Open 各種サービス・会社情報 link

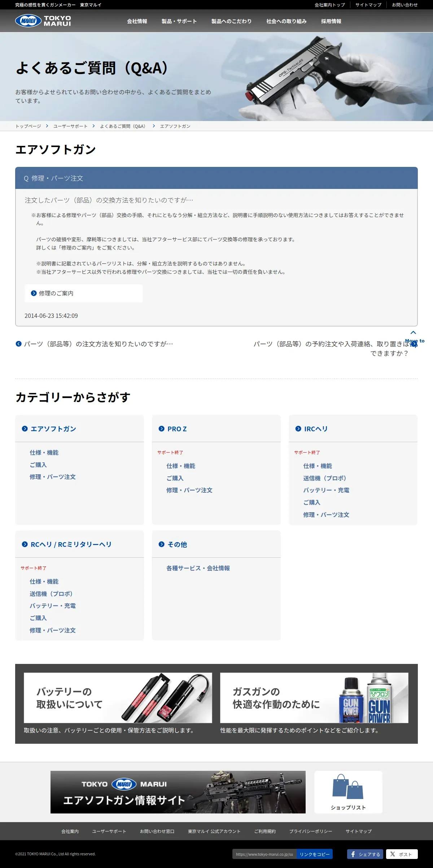198,568
